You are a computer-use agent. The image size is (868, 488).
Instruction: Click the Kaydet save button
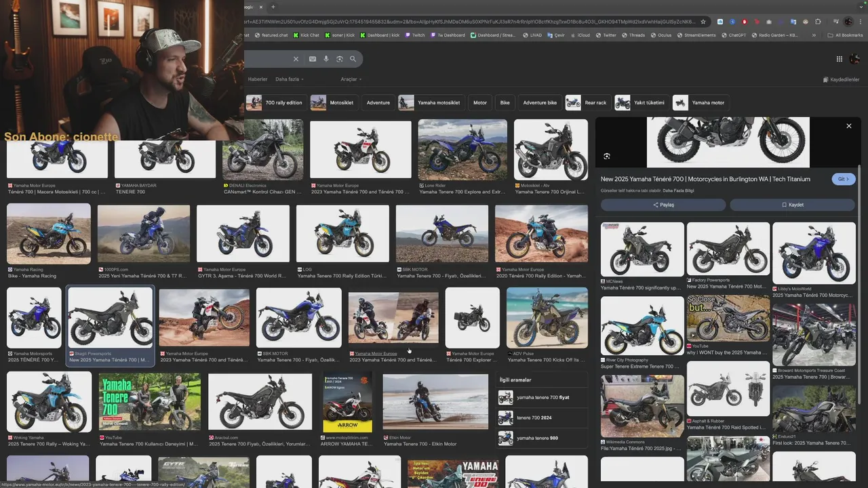pyautogui.click(x=793, y=205)
